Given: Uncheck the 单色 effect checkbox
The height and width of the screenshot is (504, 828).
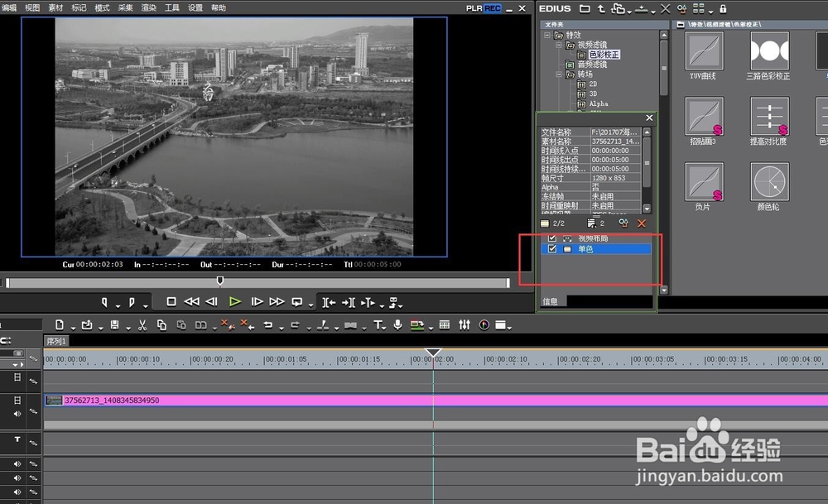Looking at the screenshot, I should pos(552,248).
